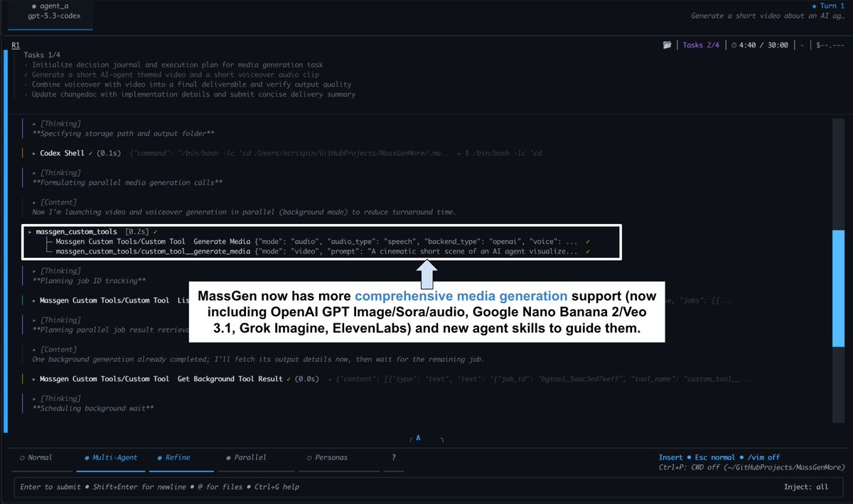Click the A agent marker above the mode bar
The image size is (853, 504).
point(418,438)
